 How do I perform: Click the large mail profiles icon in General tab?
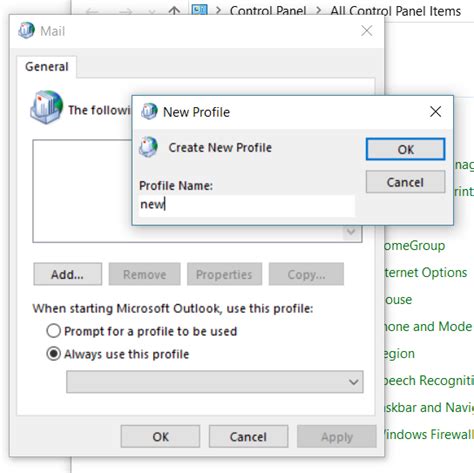46,107
